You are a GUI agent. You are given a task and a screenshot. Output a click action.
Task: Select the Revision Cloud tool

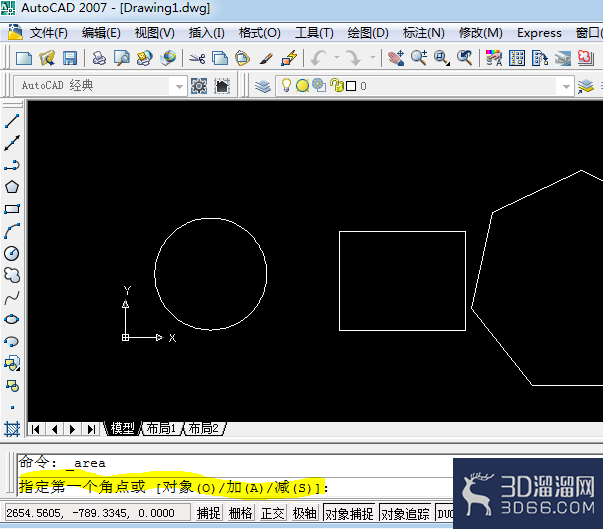pos(12,275)
